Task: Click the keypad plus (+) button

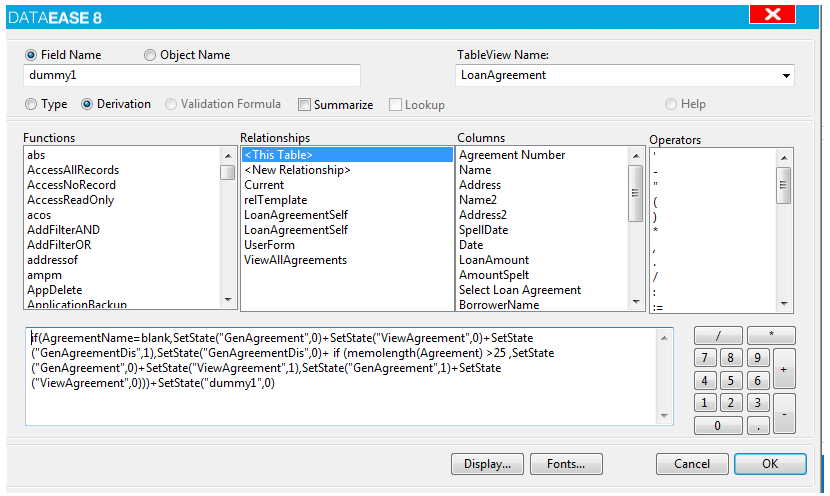Action: [784, 369]
